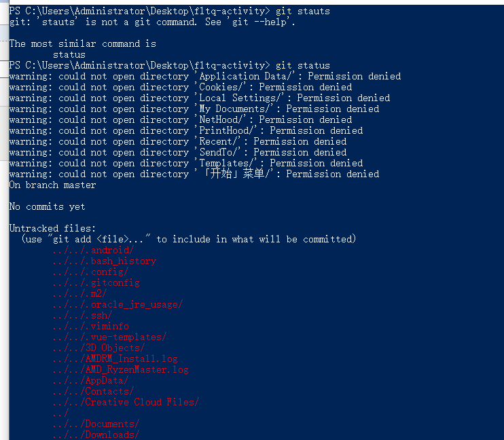Click the '.gitconfig' untracked file
Screen dimensions: 504x440
click(96, 283)
